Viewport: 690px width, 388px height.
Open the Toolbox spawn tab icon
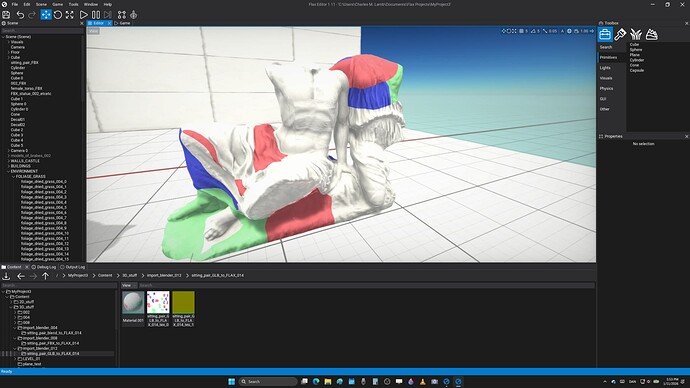pos(605,34)
